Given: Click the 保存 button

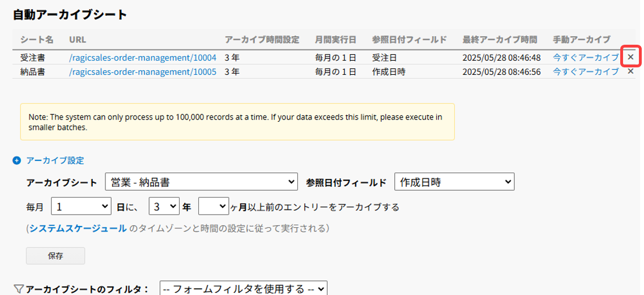Looking at the screenshot, I should pyautogui.click(x=56, y=255).
